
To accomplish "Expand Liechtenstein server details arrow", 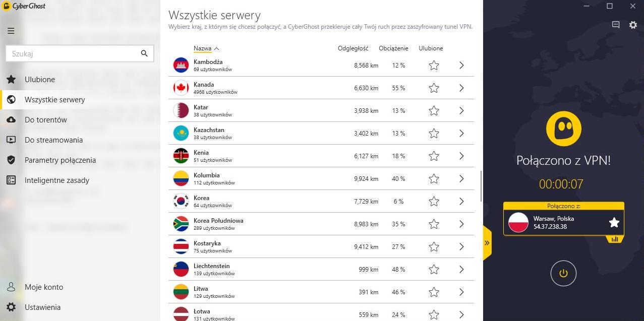I will click(461, 270).
